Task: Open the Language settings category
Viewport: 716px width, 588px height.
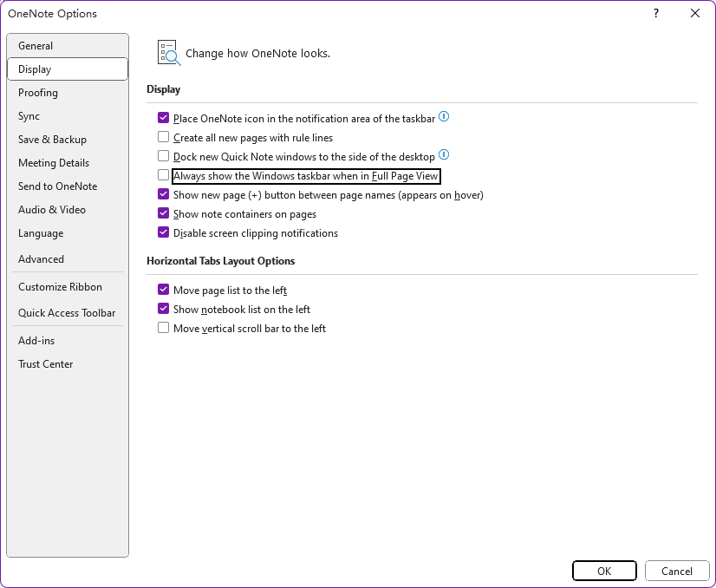Action: pyautogui.click(x=68, y=233)
